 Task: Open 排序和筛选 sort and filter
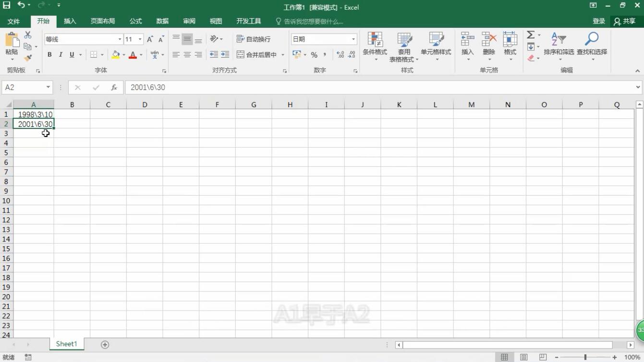coord(559,47)
